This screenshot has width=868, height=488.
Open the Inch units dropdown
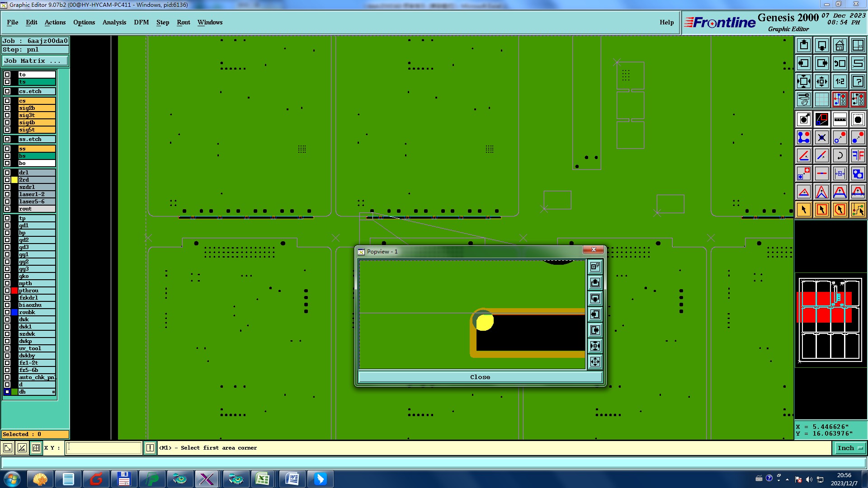(x=850, y=448)
